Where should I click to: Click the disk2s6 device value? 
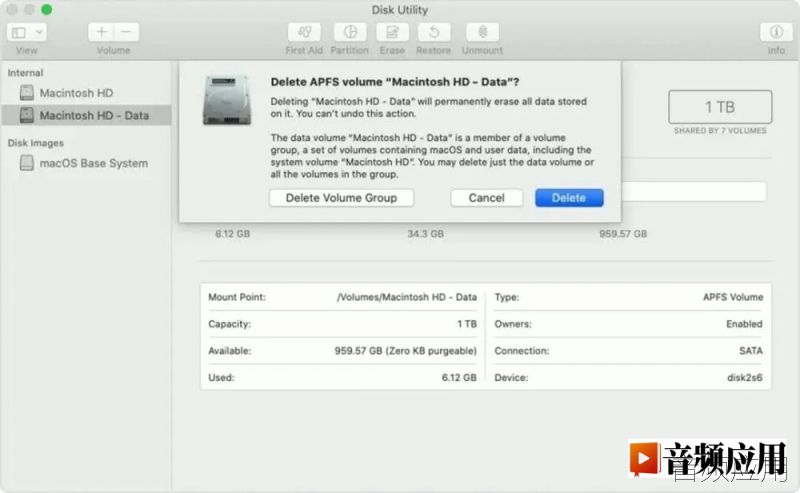pos(745,378)
